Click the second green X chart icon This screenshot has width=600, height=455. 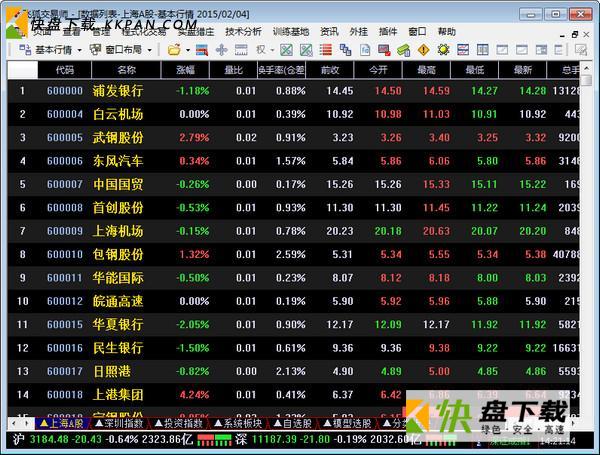point(306,50)
